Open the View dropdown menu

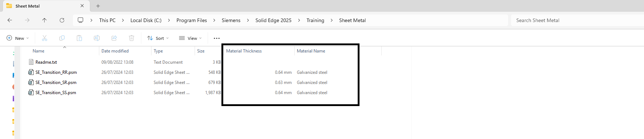190,38
